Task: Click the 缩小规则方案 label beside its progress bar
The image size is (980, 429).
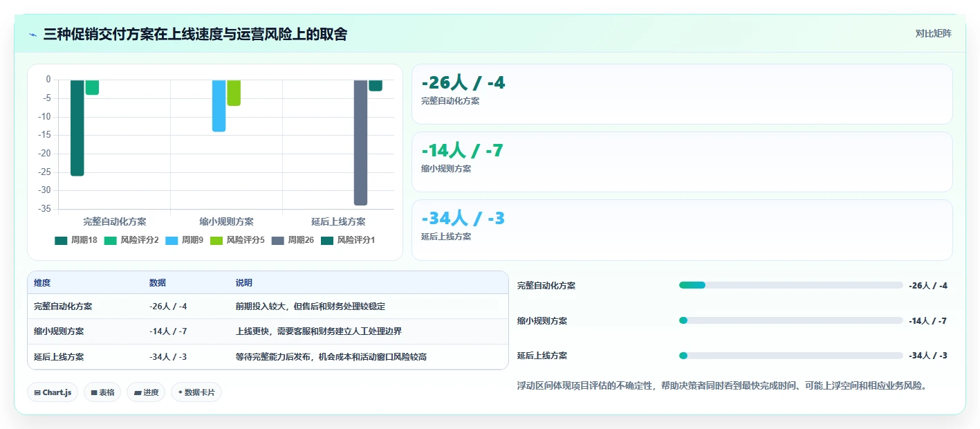Action: [x=542, y=320]
